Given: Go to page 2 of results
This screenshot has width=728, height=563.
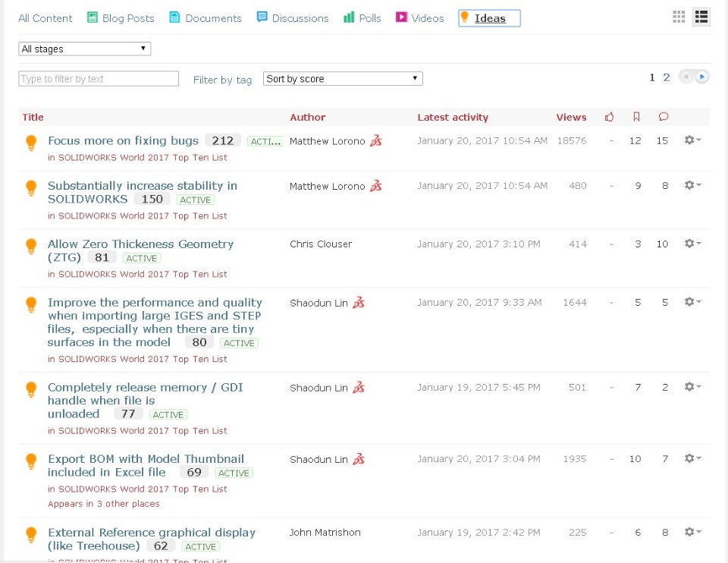Looking at the screenshot, I should 667,77.
